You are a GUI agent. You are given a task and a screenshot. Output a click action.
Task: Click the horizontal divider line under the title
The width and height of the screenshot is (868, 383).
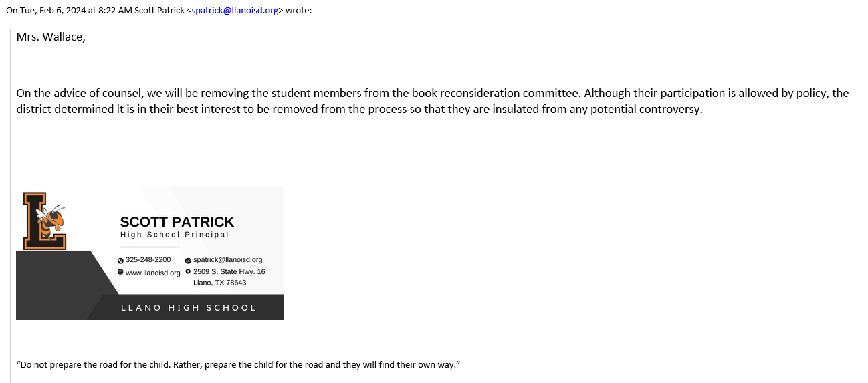pos(150,247)
